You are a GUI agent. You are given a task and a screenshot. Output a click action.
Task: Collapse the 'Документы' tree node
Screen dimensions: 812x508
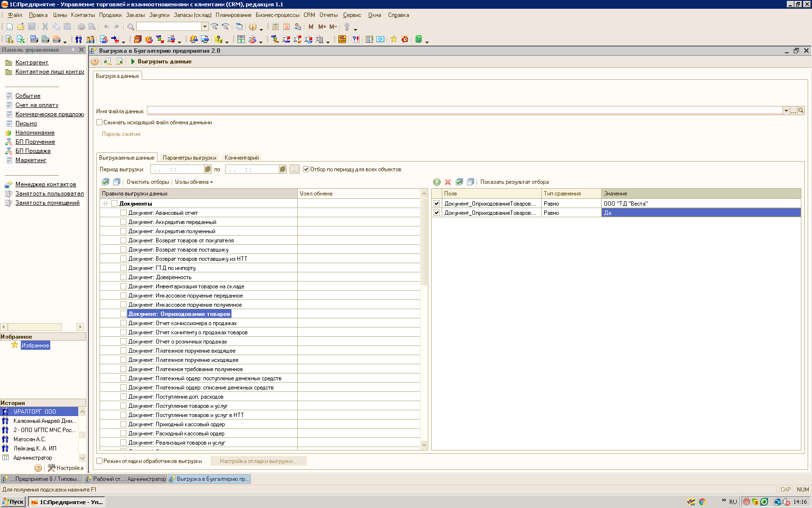[105, 204]
